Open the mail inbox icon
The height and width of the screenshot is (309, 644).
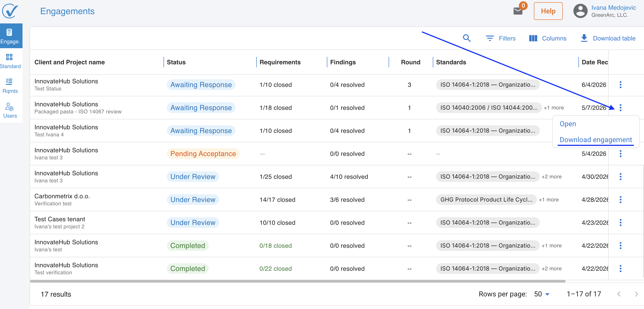pyautogui.click(x=518, y=11)
